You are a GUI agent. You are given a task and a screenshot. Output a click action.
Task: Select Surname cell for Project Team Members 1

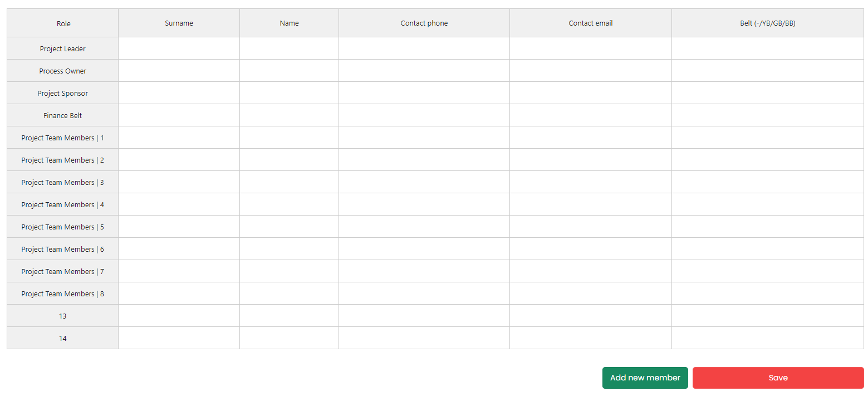coord(179,138)
